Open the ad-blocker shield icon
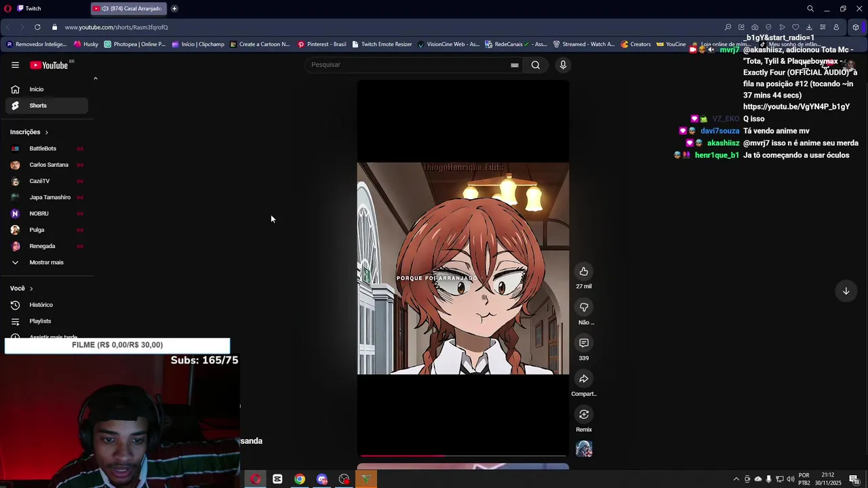The image size is (868, 488). pyautogui.click(x=768, y=27)
